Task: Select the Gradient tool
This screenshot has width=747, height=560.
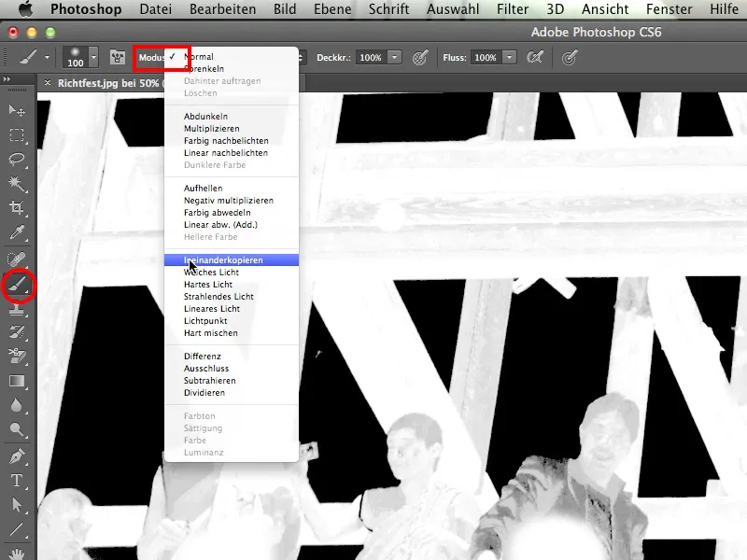Action: point(17,381)
